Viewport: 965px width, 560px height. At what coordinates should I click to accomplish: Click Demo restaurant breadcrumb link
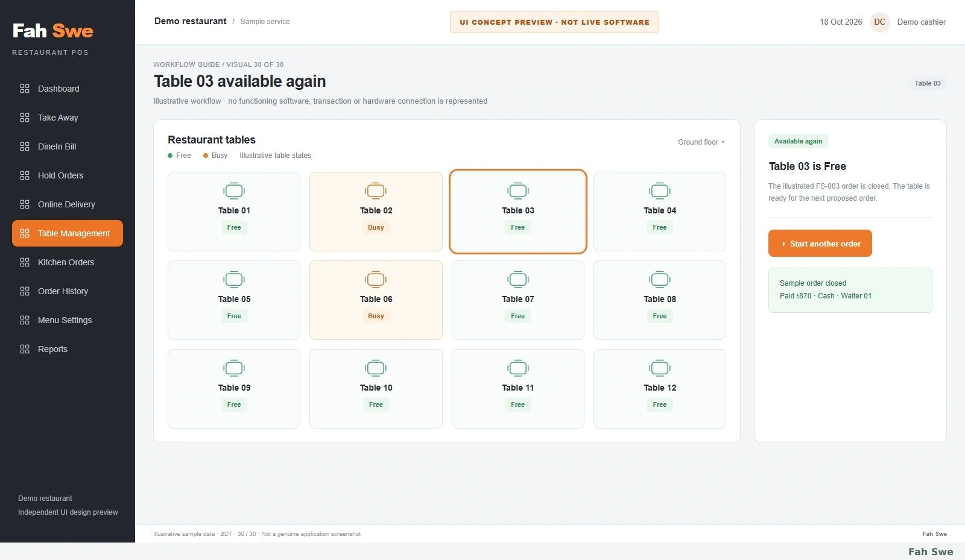[x=191, y=21]
